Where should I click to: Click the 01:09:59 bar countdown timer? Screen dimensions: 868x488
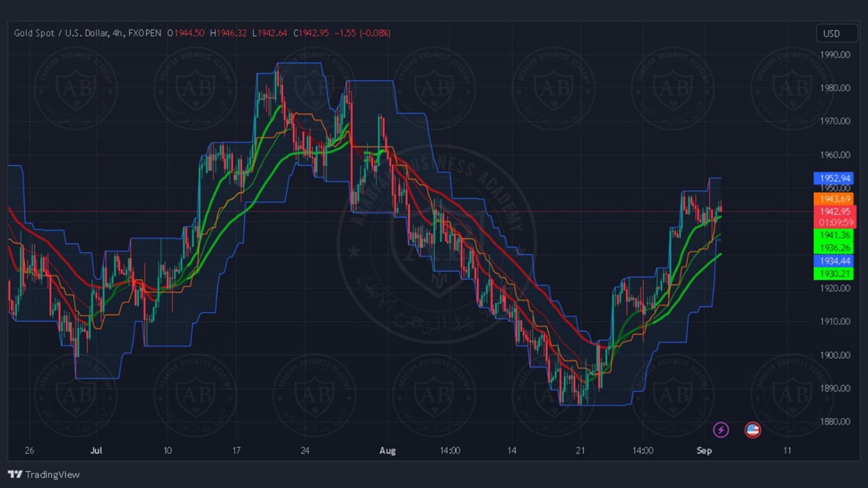click(836, 223)
